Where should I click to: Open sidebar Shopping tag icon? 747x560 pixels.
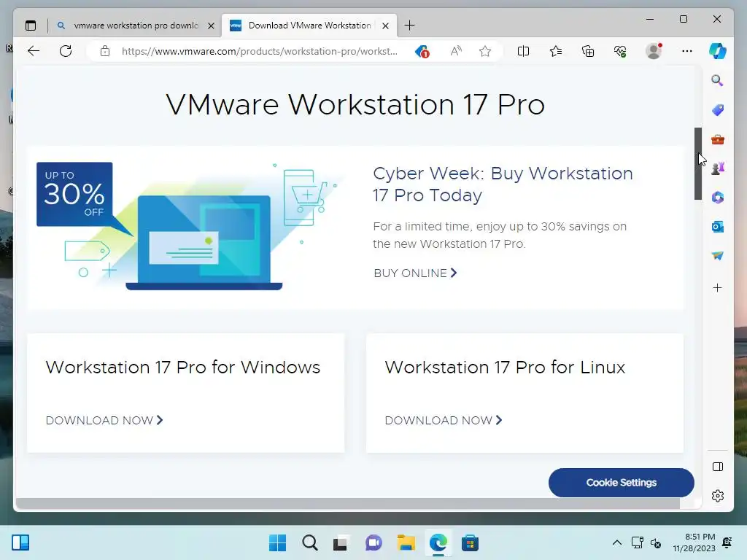pyautogui.click(x=718, y=110)
